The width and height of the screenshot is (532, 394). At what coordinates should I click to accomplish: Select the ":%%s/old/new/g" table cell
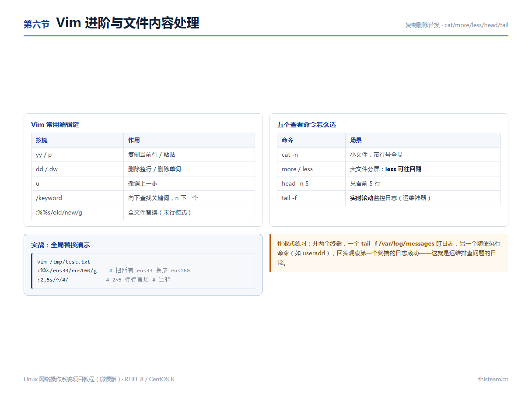coord(77,212)
